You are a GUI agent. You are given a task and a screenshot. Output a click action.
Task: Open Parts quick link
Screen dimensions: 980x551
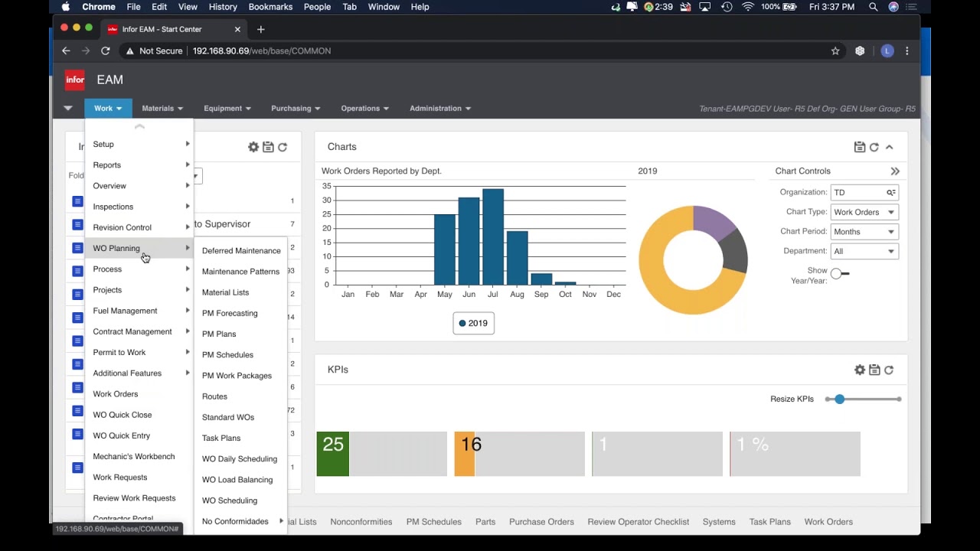pos(485,522)
